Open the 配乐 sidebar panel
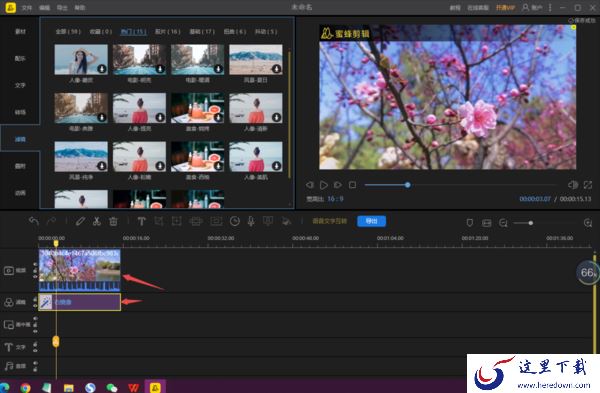600x393 pixels. pyautogui.click(x=20, y=58)
